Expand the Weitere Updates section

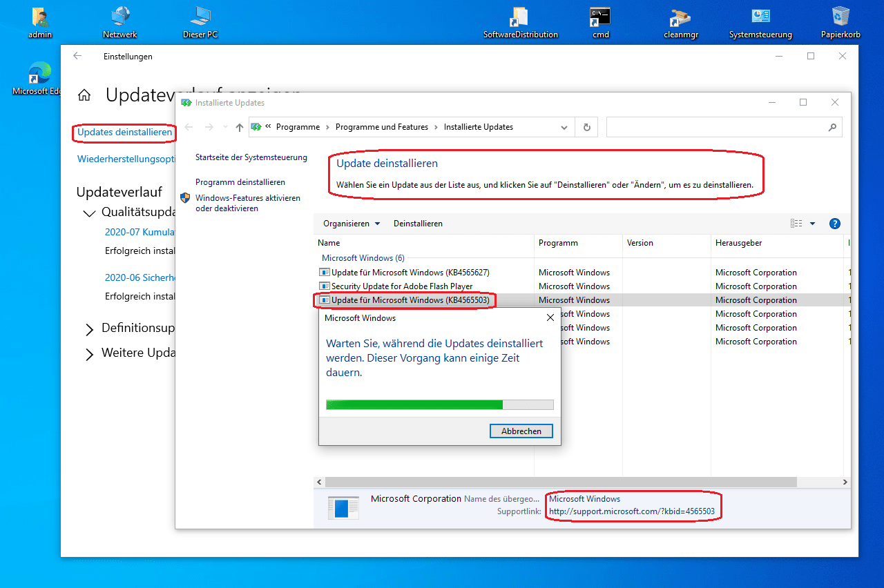[89, 354]
